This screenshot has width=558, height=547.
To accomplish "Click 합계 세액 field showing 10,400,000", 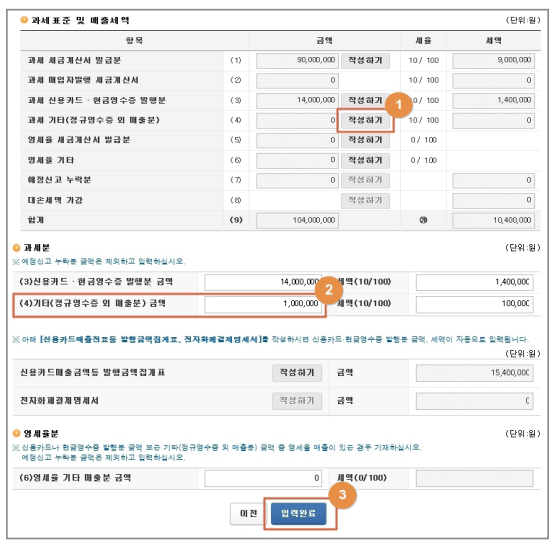I will pyautogui.click(x=494, y=220).
